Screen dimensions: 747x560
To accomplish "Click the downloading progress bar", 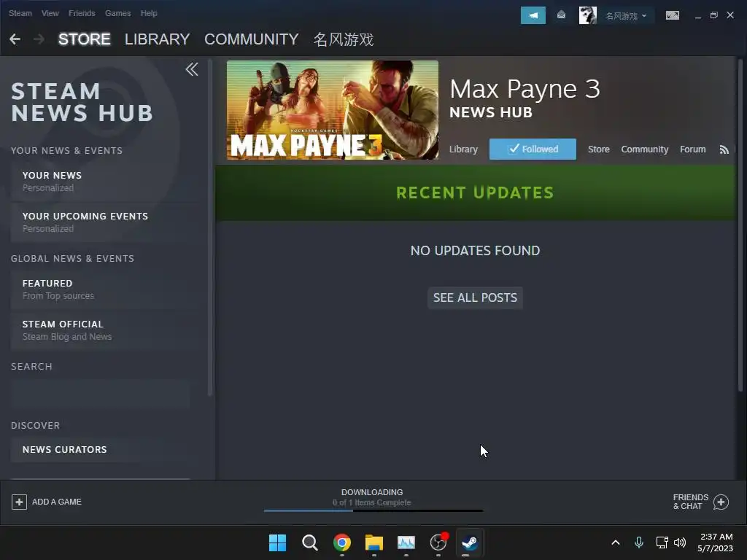I will tap(373, 510).
